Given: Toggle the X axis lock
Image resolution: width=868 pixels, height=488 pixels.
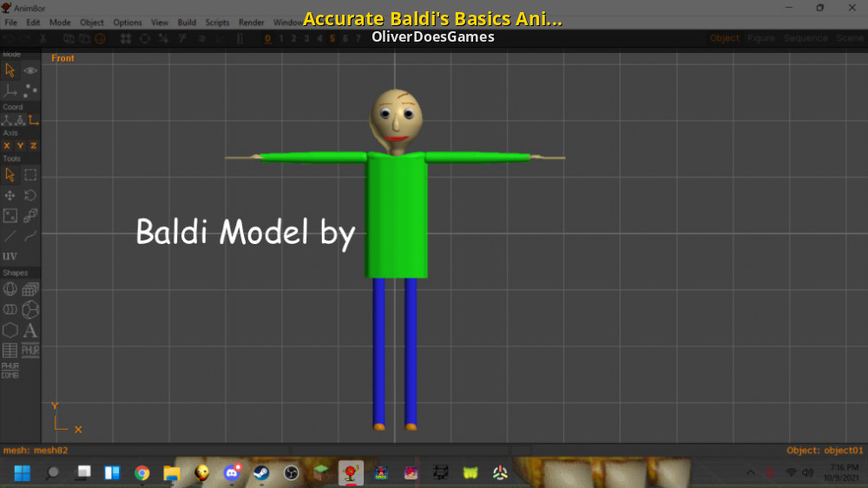Looking at the screenshot, I should (7, 146).
